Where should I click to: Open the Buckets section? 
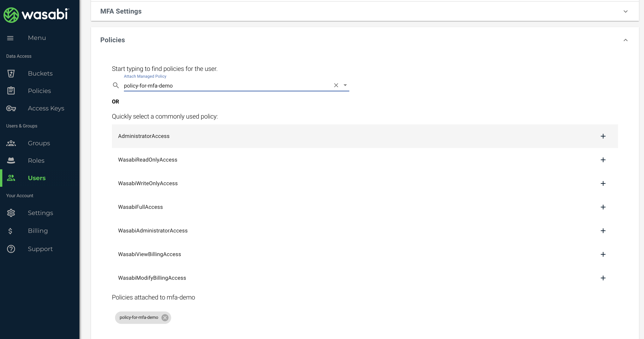40,73
